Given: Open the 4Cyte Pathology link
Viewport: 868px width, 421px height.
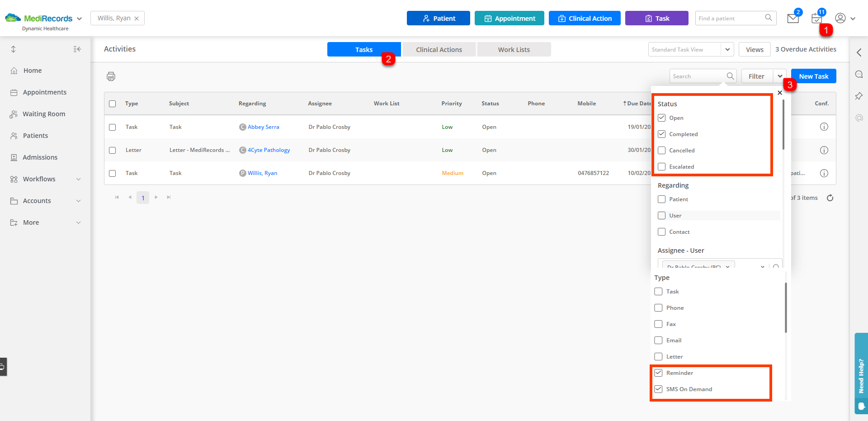Looking at the screenshot, I should click(269, 150).
